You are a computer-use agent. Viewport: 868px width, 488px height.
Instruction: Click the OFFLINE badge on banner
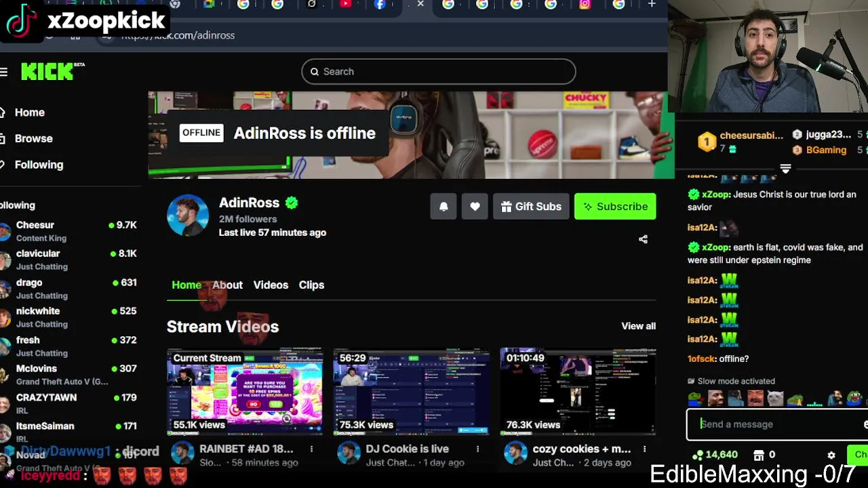pos(201,133)
